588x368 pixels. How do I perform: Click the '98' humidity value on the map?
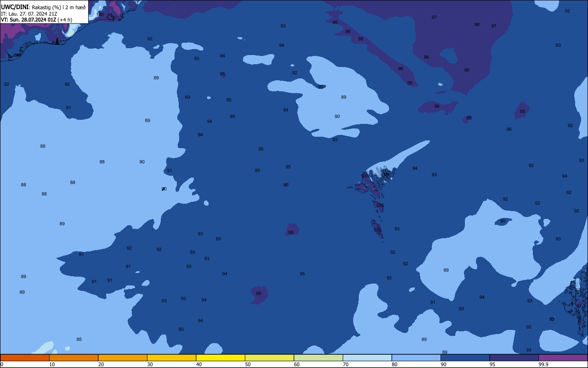(x=477, y=25)
